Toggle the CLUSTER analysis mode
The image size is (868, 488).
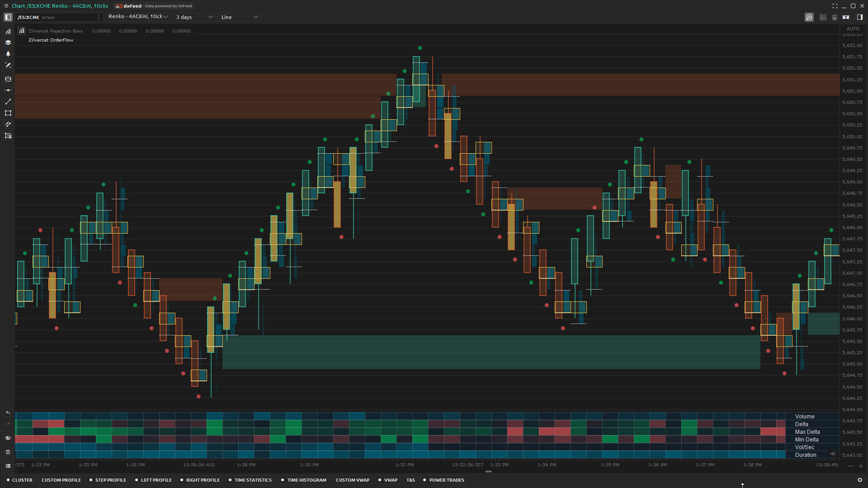click(x=19, y=480)
